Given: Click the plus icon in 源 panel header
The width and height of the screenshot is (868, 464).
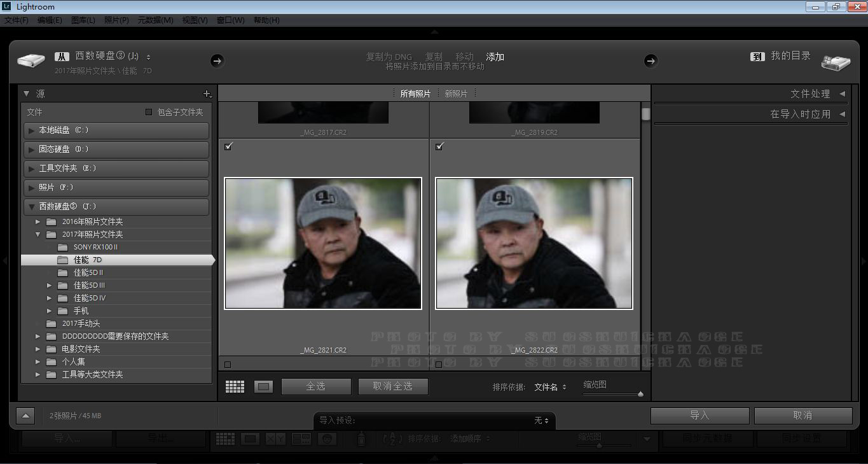Looking at the screenshot, I should coord(207,94).
